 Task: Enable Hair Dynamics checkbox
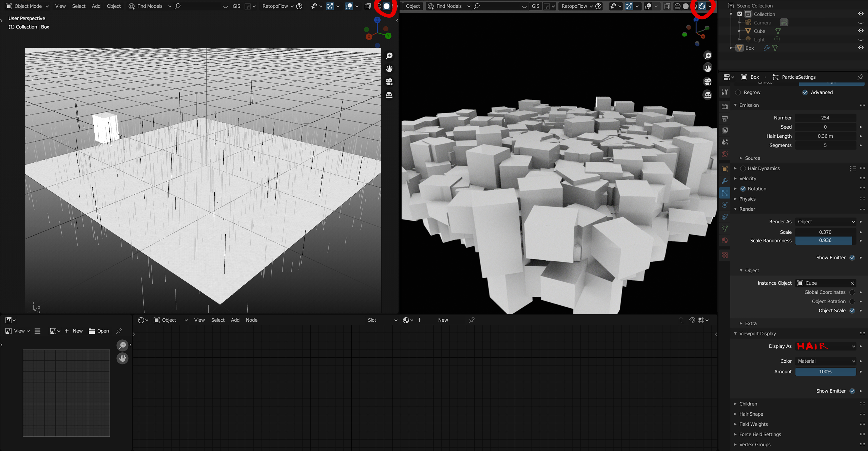[743, 168]
